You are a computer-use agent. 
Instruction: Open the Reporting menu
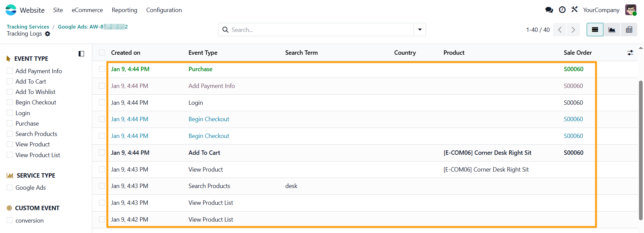coord(124,10)
